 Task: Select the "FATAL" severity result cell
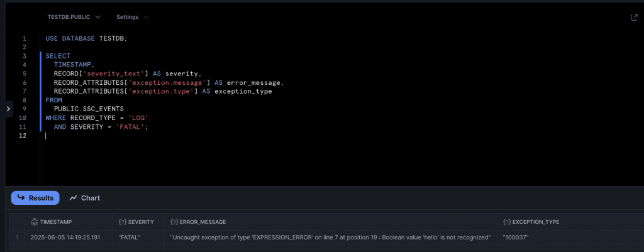tap(130, 238)
